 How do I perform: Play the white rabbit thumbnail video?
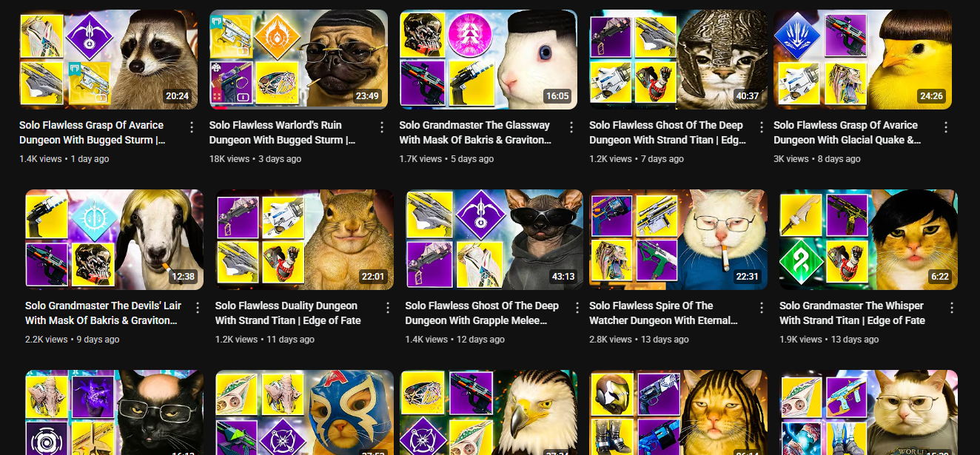coord(489,59)
